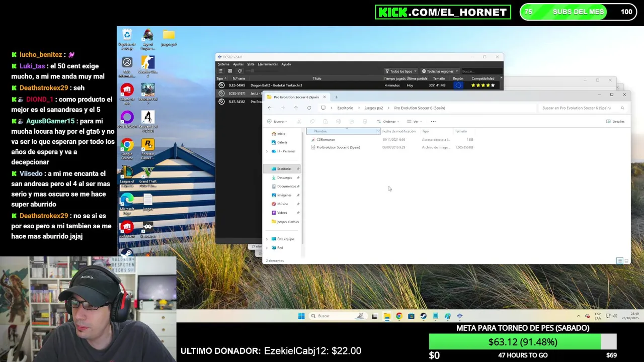Screen dimensions: 644x362
Task: Open the Ordenar dropdown
Action: click(x=388, y=121)
